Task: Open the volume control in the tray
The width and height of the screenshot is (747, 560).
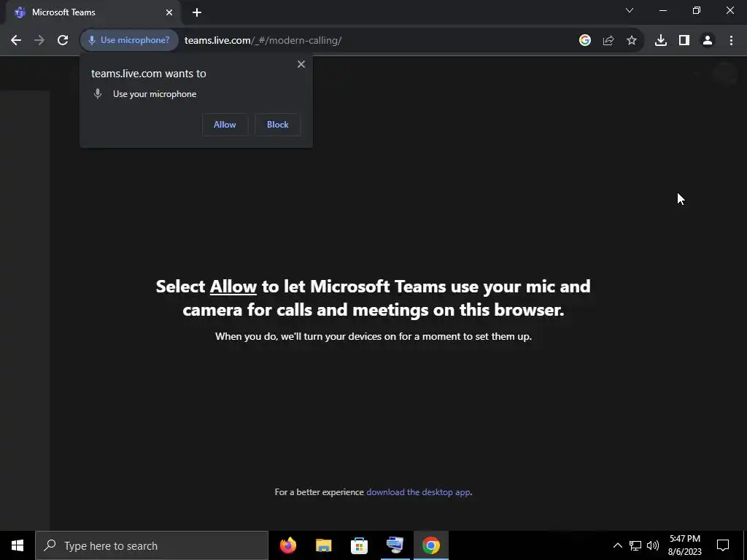Action: click(x=653, y=545)
